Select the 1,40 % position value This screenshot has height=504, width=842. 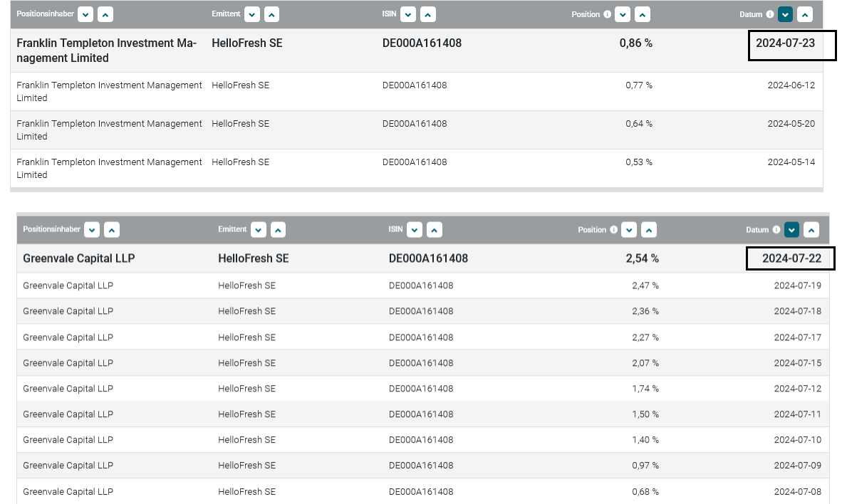(645, 441)
